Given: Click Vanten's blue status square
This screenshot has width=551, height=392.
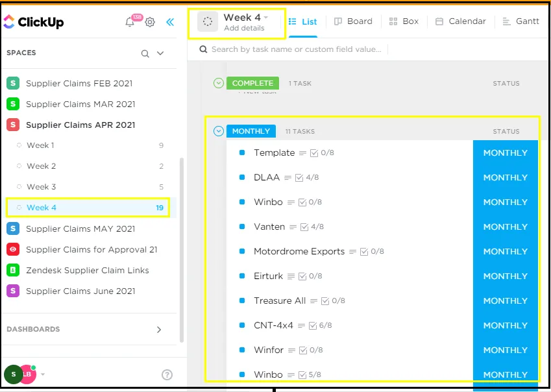Looking at the screenshot, I should tap(242, 227).
